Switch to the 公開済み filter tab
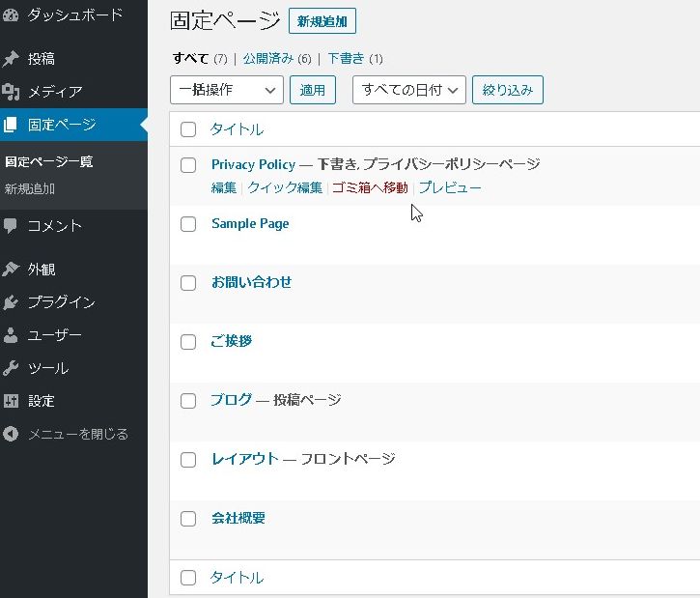700x598 pixels. tap(267, 58)
